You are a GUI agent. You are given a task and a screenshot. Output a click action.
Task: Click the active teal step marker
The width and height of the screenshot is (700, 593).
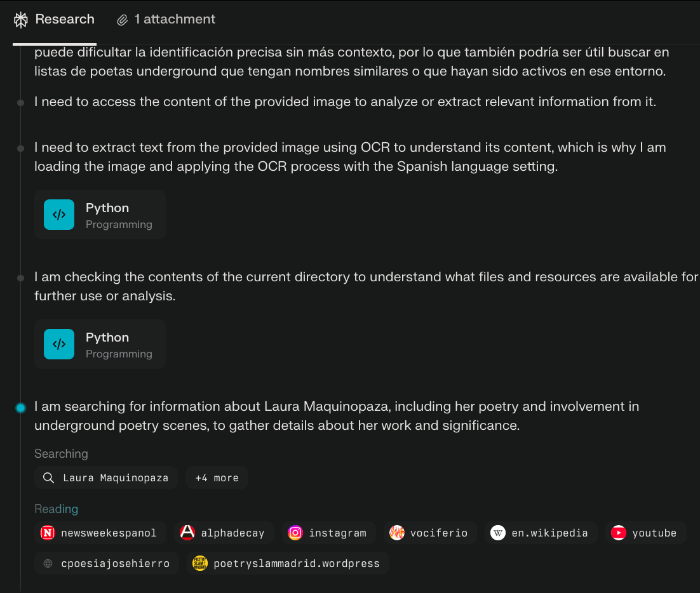[21, 408]
